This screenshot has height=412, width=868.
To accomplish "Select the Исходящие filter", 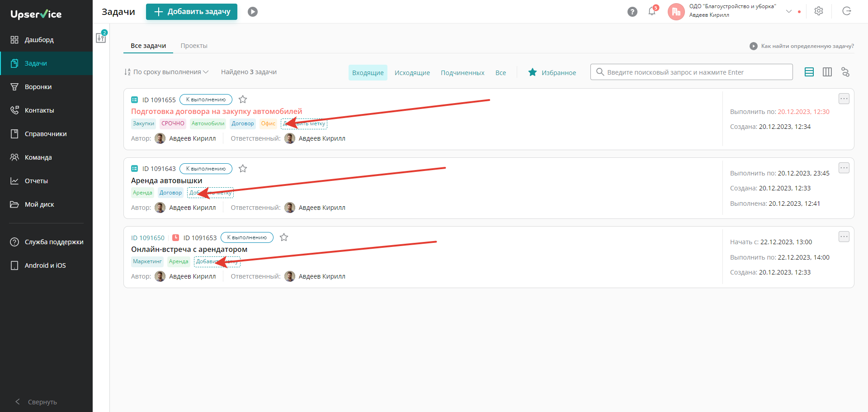I will pyautogui.click(x=412, y=73).
